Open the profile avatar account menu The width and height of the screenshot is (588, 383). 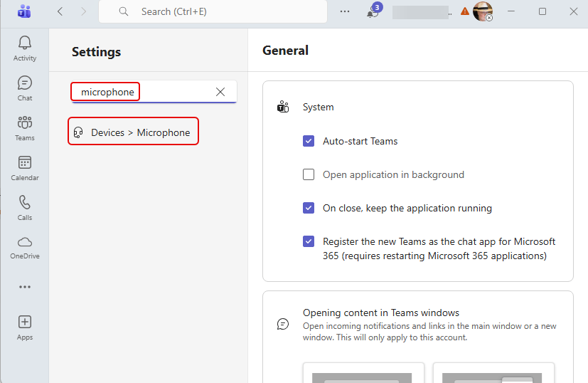coord(483,11)
